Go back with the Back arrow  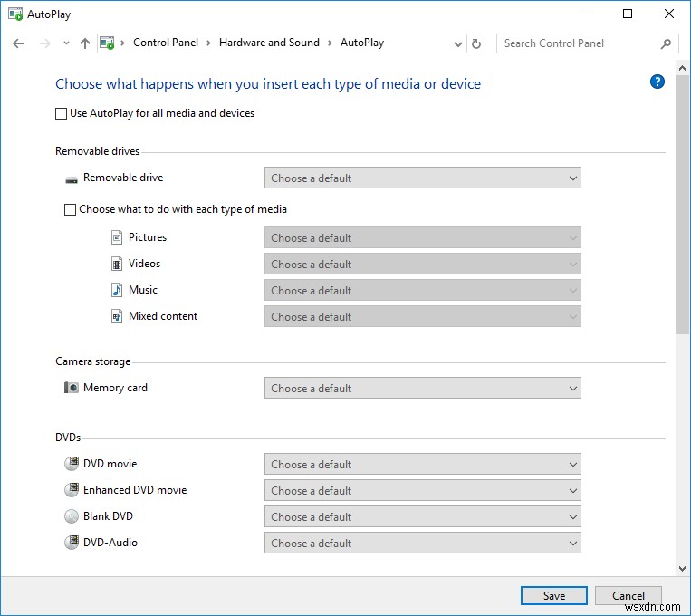[x=18, y=43]
